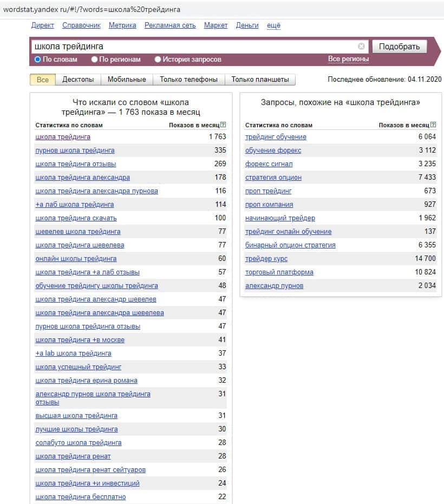This screenshot has width=444, height=504.
Task: Select the value '14 700' for 'трейдер курс'
Action: click(x=426, y=259)
